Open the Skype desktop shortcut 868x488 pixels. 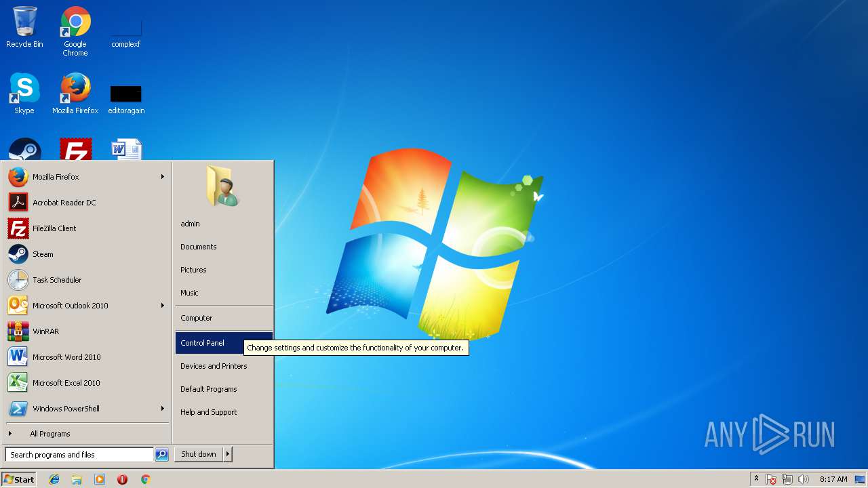coord(24,94)
